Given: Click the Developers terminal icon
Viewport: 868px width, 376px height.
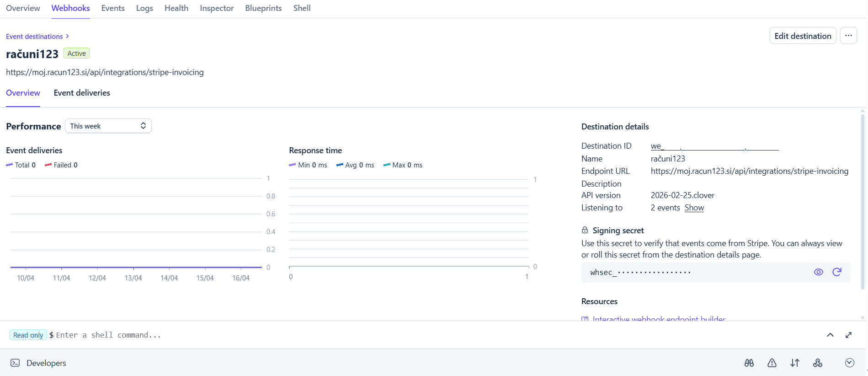Looking at the screenshot, I should 15,363.
